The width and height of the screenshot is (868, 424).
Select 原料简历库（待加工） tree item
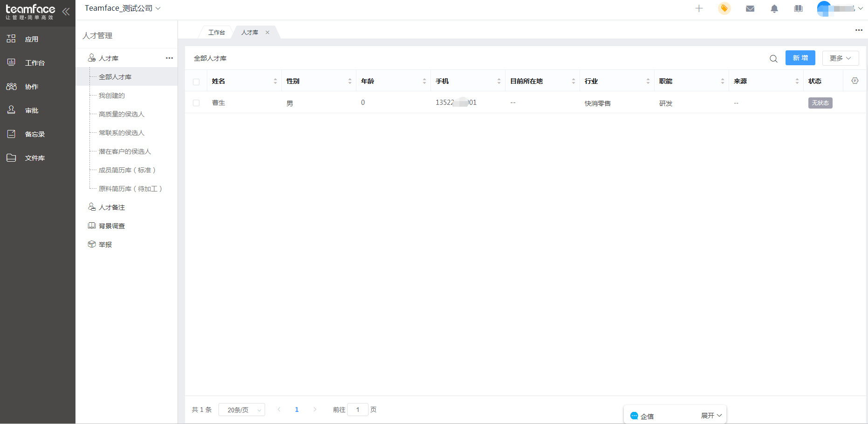click(130, 189)
